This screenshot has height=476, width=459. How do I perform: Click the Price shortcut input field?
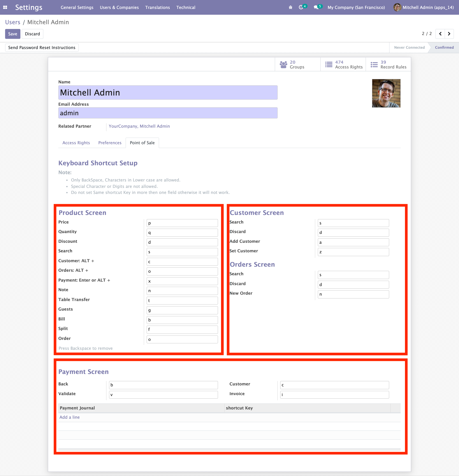pyautogui.click(x=182, y=223)
